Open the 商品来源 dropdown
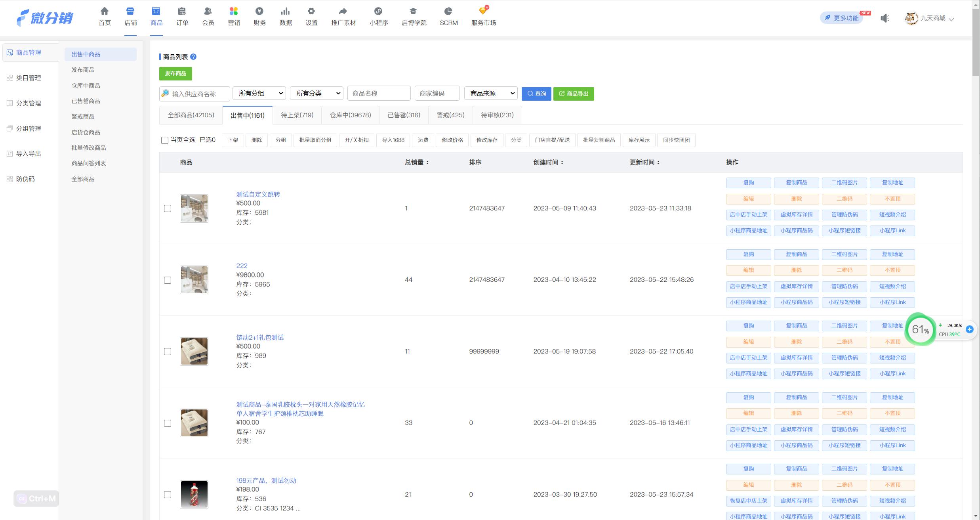The height and width of the screenshot is (520, 980). click(491, 94)
